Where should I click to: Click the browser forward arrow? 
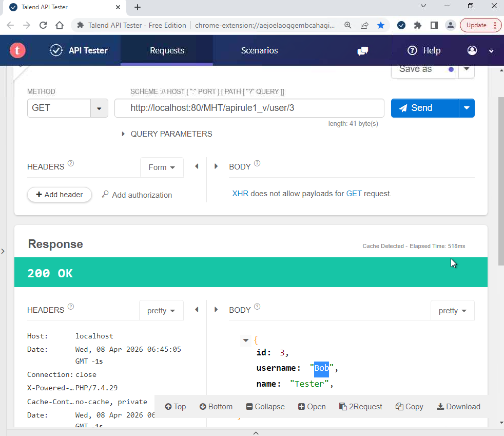27,25
